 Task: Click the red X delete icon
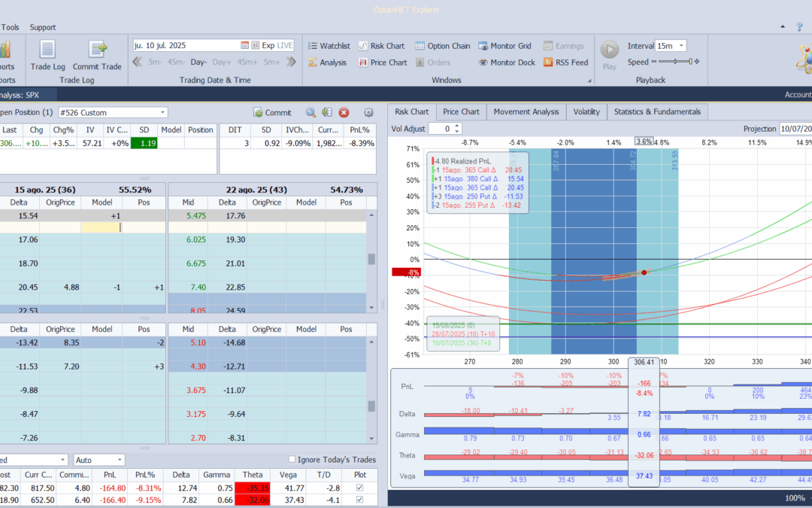tap(344, 112)
